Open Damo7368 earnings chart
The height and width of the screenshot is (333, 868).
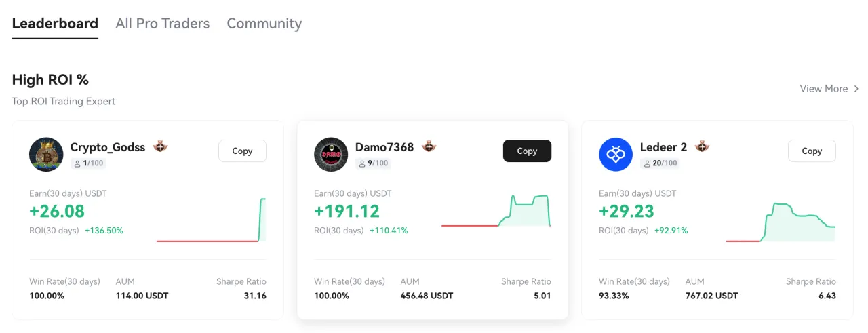click(x=496, y=212)
